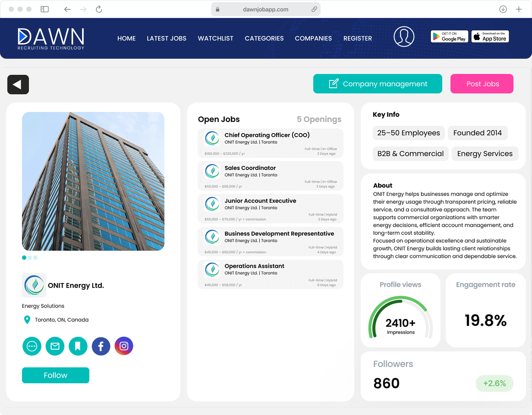This screenshot has height=415, width=532.
Task: Open the more-options ellipsis icon
Action: pyautogui.click(x=32, y=346)
